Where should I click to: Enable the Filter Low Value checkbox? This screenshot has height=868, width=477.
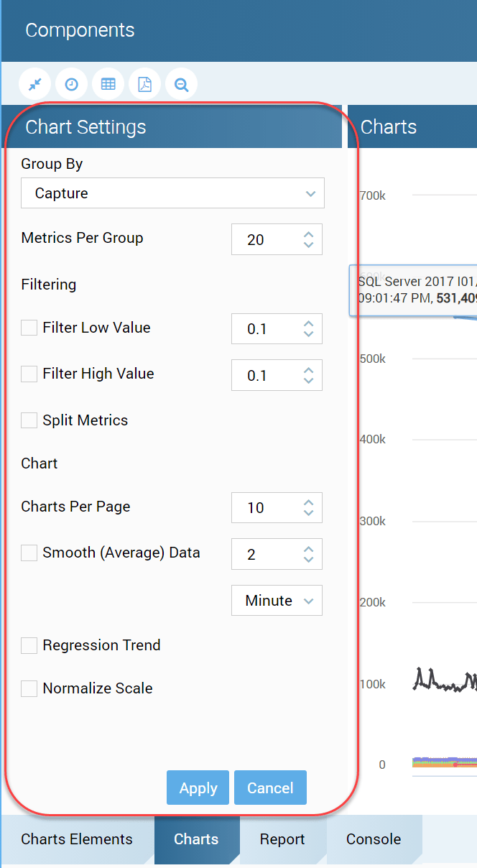coord(29,328)
